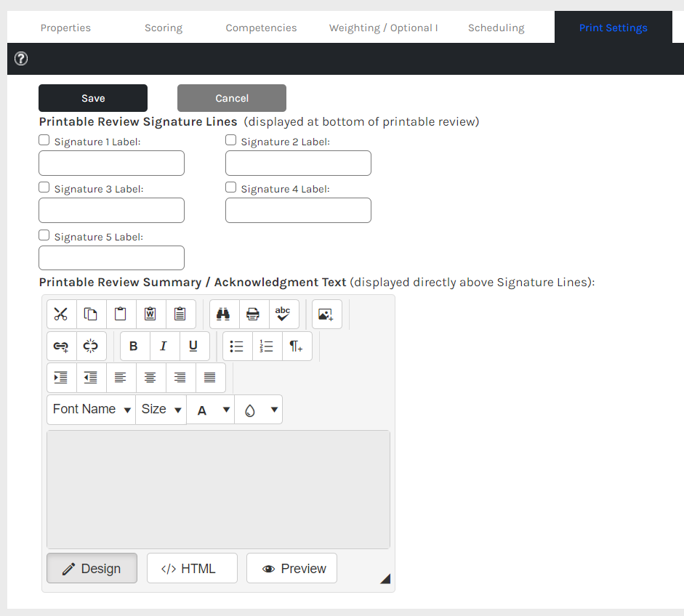This screenshot has height=616, width=684.
Task: Switch editor to Design mode
Action: (92, 568)
